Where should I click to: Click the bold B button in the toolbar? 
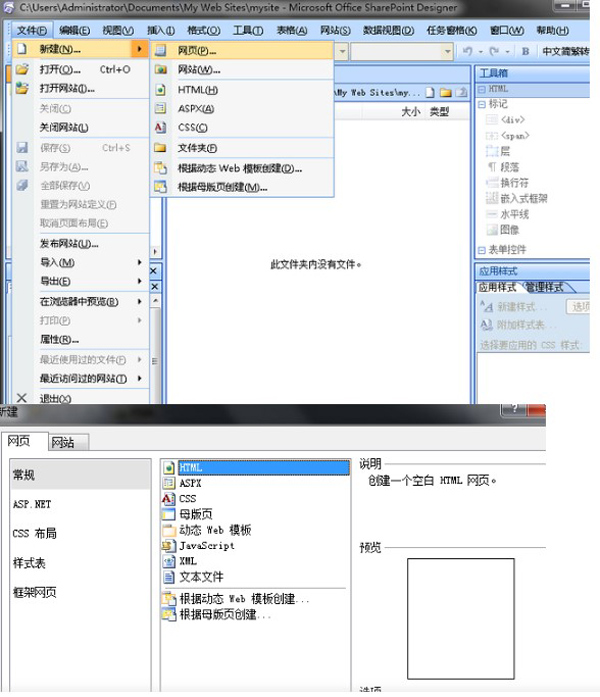(x=526, y=51)
